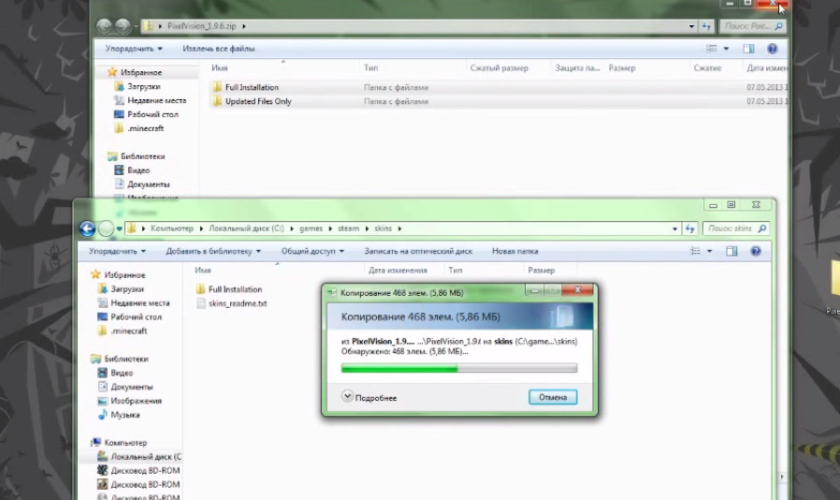The image size is (840, 500).
Task: Open Добавить в библиотеку menu
Action: point(213,251)
